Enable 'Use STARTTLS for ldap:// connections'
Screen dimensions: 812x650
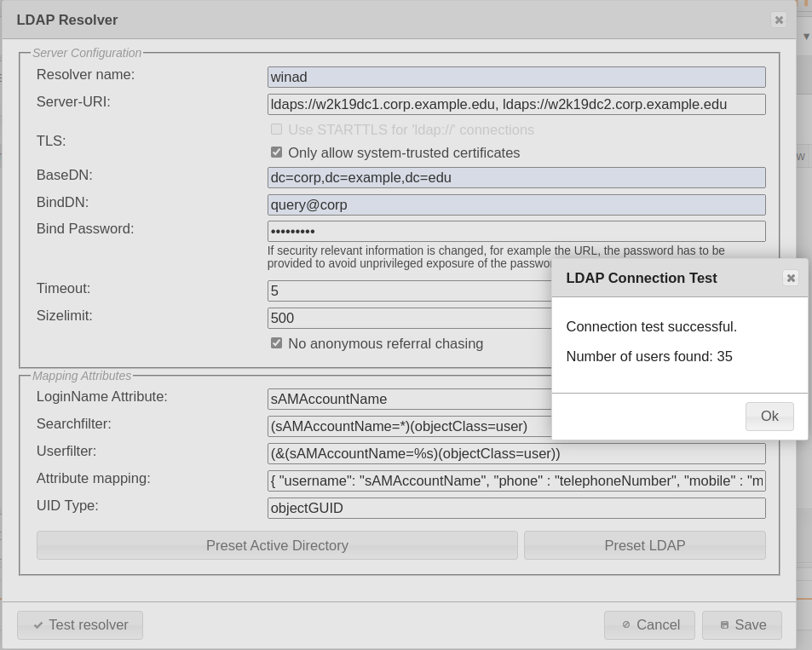point(276,129)
